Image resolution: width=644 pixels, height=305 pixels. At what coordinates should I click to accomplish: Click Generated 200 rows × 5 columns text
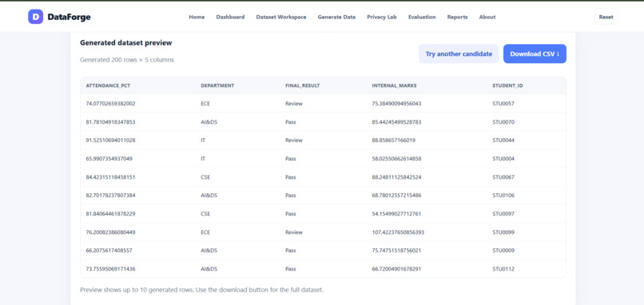127,60
